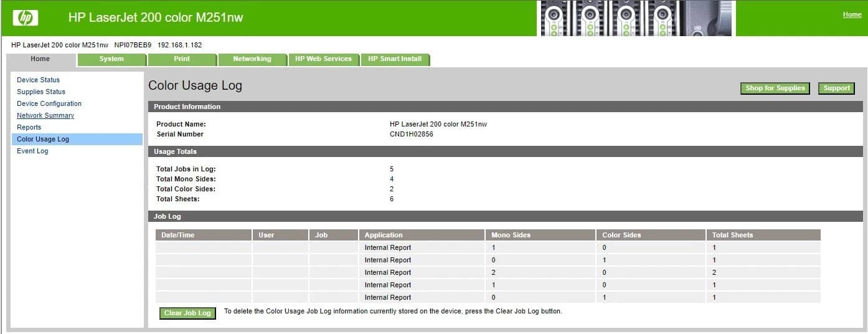The height and width of the screenshot is (334, 868).
Task: Click the Total Sheets column header
Action: (763, 235)
